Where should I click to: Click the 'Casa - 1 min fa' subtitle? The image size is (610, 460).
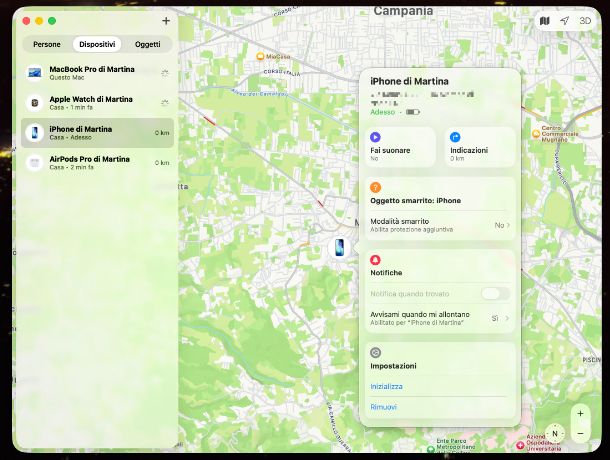(71, 107)
